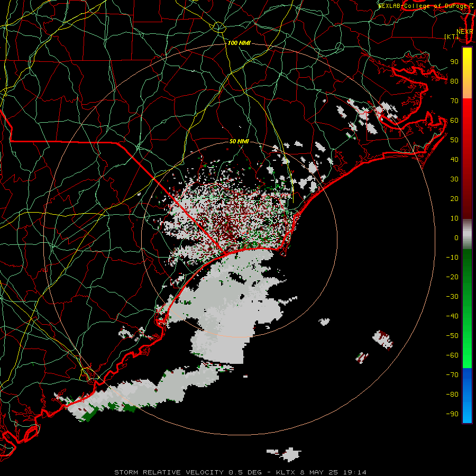Click the 0 scale label
The height and width of the screenshot is (476, 476).
pos(456,238)
